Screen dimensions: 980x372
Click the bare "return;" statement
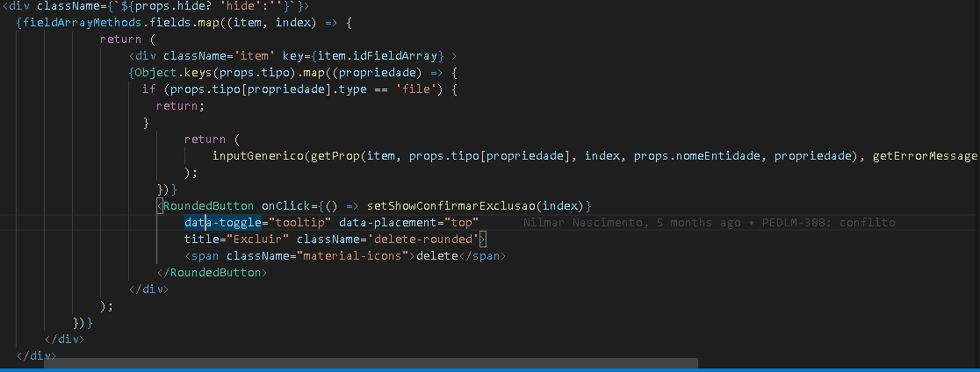(181, 105)
